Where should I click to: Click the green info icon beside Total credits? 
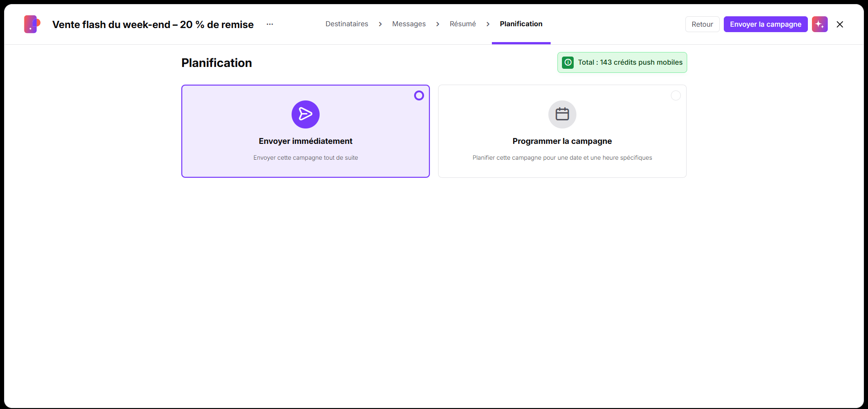[568, 62]
